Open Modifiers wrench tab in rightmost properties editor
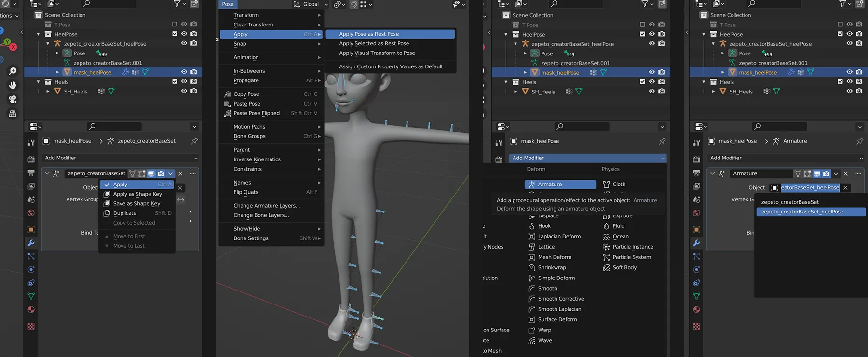Image resolution: width=868 pixels, height=357 pixels. point(697,243)
